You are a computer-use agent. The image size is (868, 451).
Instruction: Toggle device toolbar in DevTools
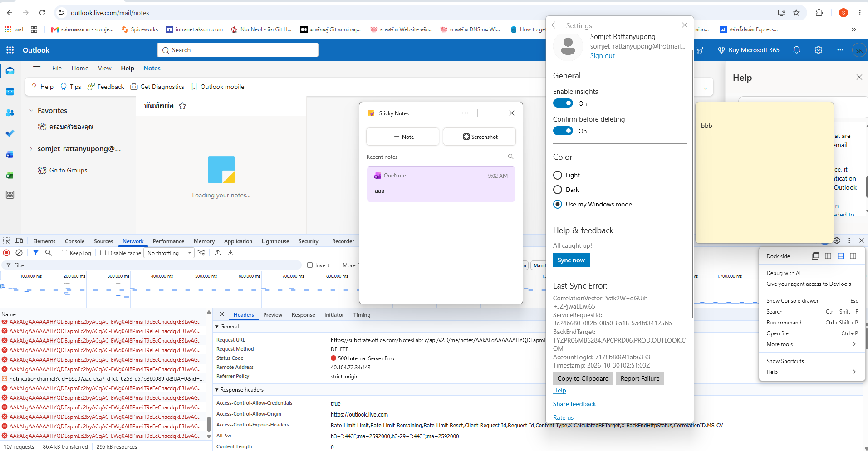coord(19,241)
